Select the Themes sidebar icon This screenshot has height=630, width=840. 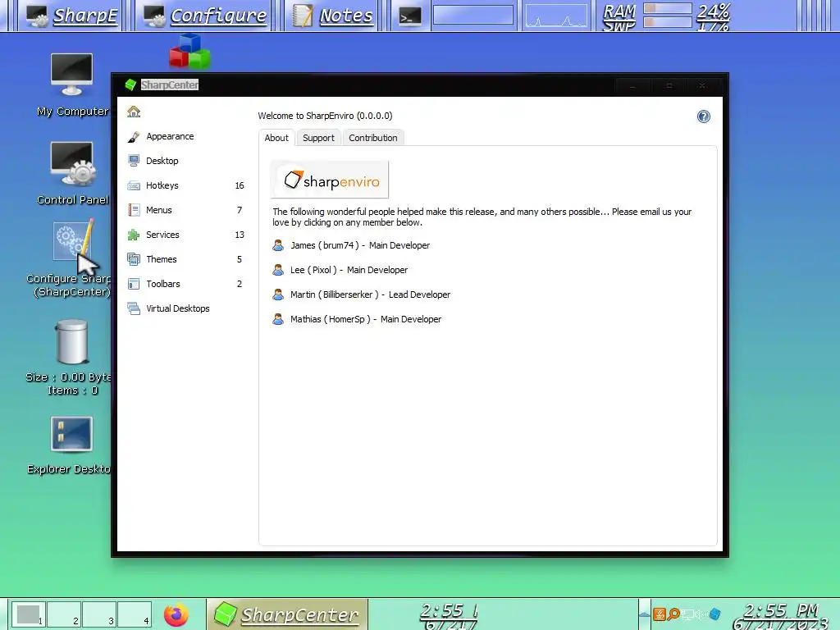(134, 259)
